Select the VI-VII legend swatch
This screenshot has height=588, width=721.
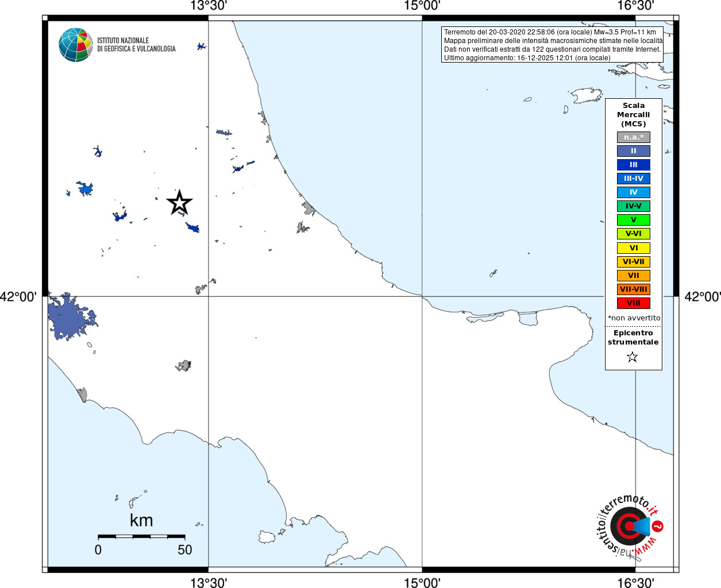pos(634,262)
